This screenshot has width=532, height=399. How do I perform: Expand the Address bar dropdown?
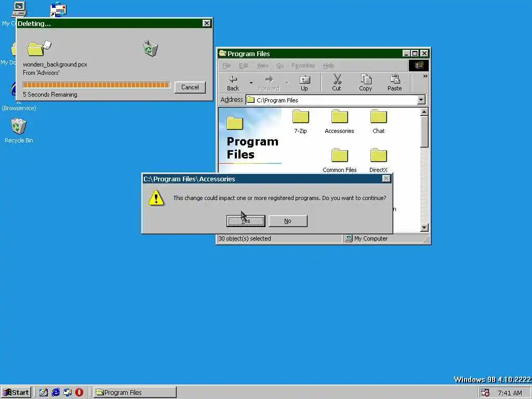(421, 100)
